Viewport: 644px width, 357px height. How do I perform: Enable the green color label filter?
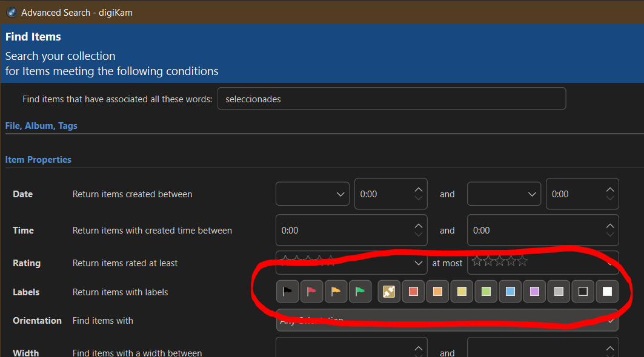(x=486, y=292)
